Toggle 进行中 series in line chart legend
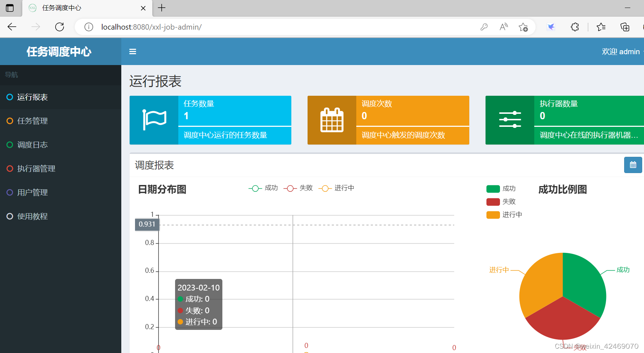 (x=336, y=188)
